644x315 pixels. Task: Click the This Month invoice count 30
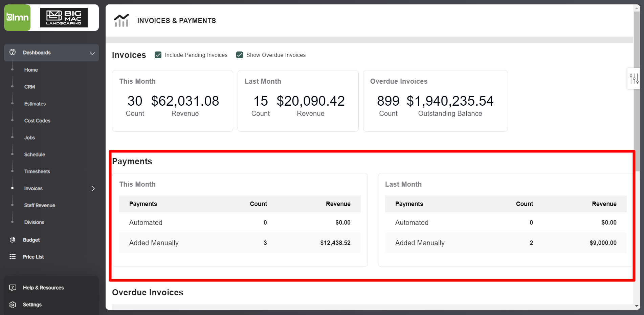pos(135,101)
